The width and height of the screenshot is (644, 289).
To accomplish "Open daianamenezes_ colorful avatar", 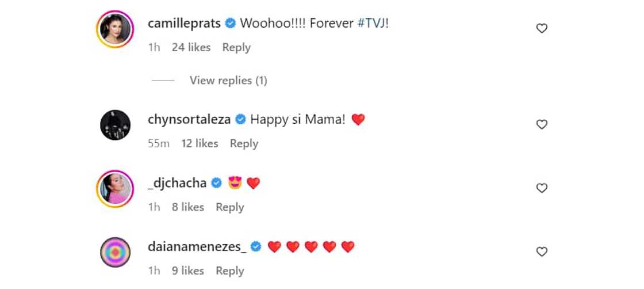I will point(115,252).
